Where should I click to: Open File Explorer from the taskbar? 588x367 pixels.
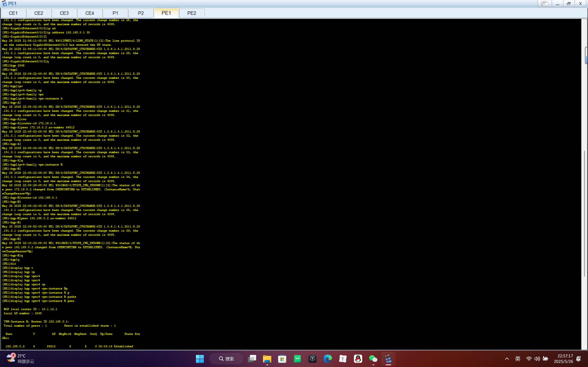[x=267, y=359]
